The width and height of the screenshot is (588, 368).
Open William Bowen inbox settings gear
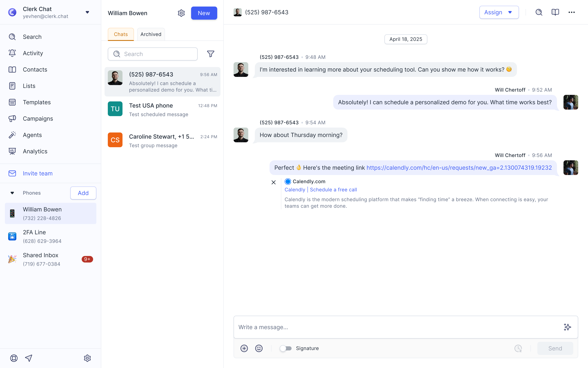181,13
